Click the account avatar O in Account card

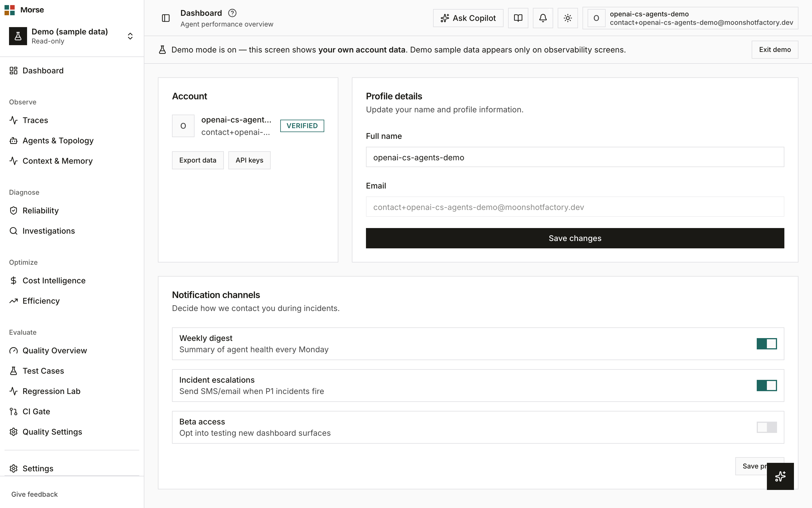pos(183,126)
